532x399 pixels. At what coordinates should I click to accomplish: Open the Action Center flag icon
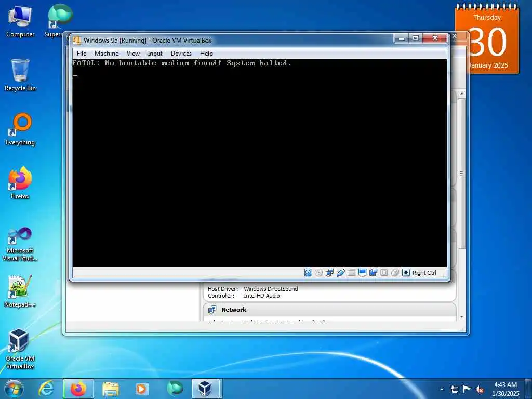tap(467, 389)
